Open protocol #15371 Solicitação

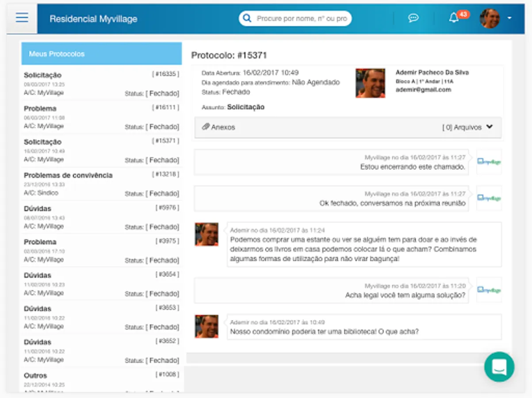click(x=102, y=150)
